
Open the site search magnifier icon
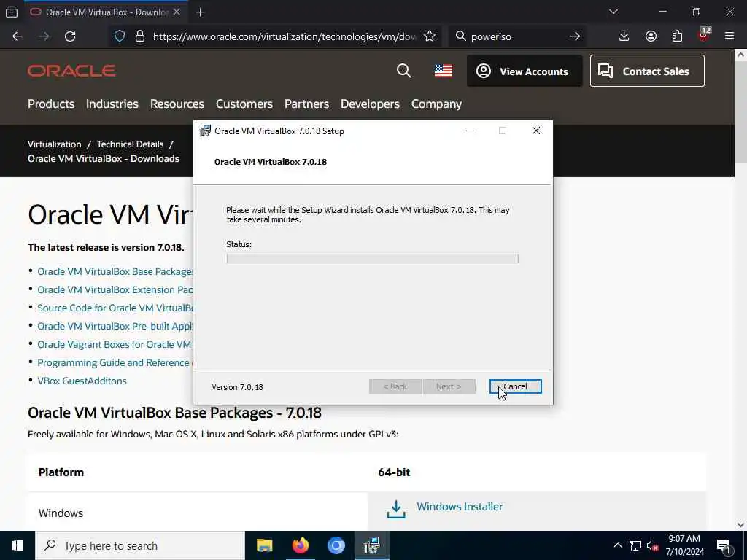pos(403,71)
